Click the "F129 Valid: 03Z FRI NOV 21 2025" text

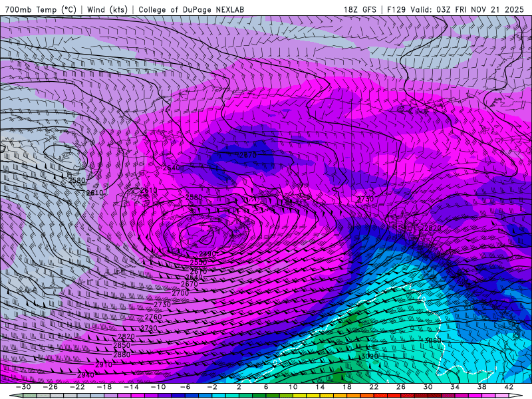click(456, 9)
